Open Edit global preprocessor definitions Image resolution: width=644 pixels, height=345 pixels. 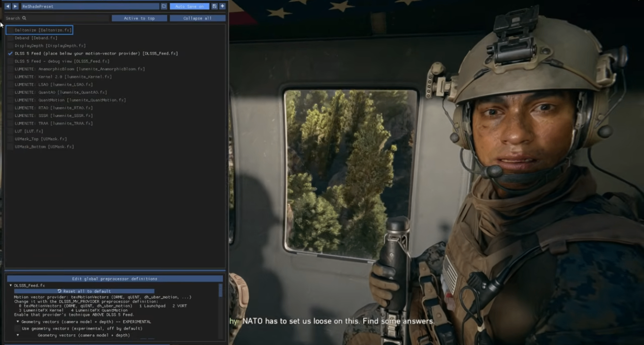(x=114, y=279)
